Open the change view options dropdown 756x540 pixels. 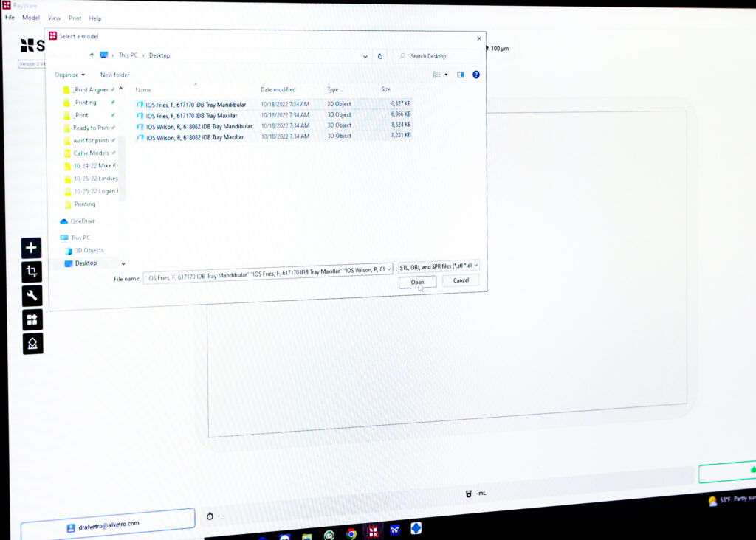point(446,75)
